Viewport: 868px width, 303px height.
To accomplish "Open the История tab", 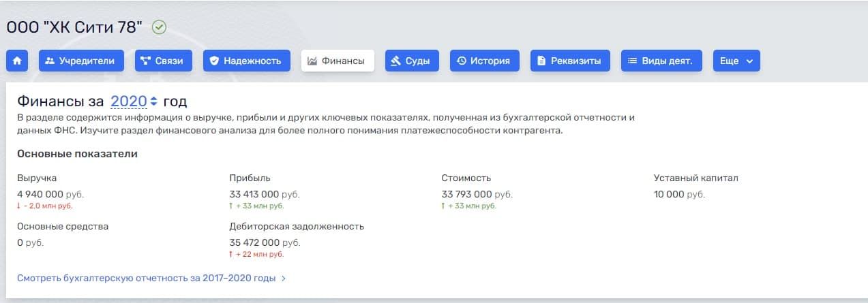I will [x=484, y=61].
